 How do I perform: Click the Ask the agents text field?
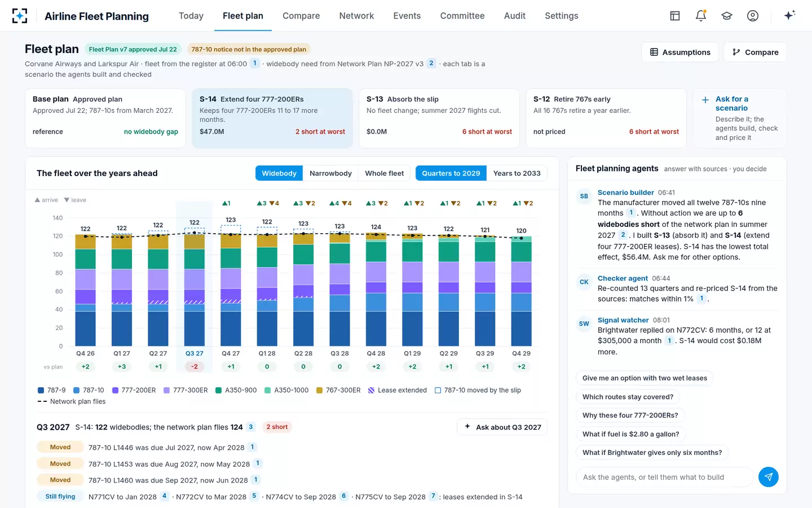665,477
